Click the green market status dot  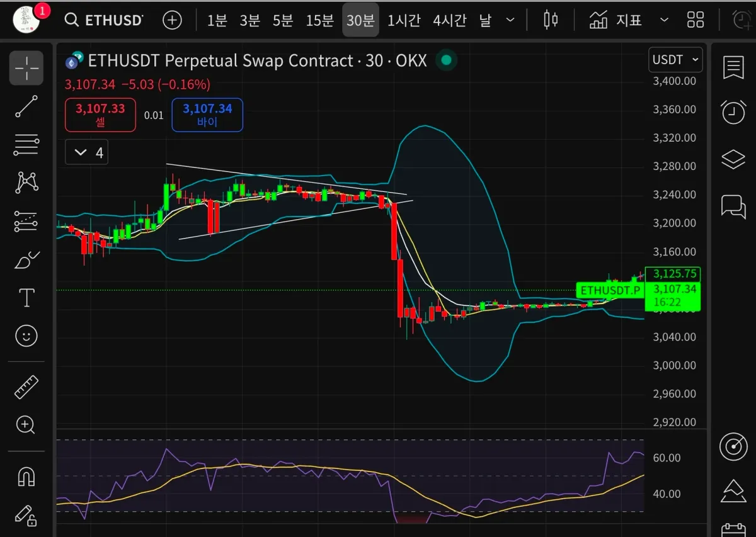coord(447,60)
